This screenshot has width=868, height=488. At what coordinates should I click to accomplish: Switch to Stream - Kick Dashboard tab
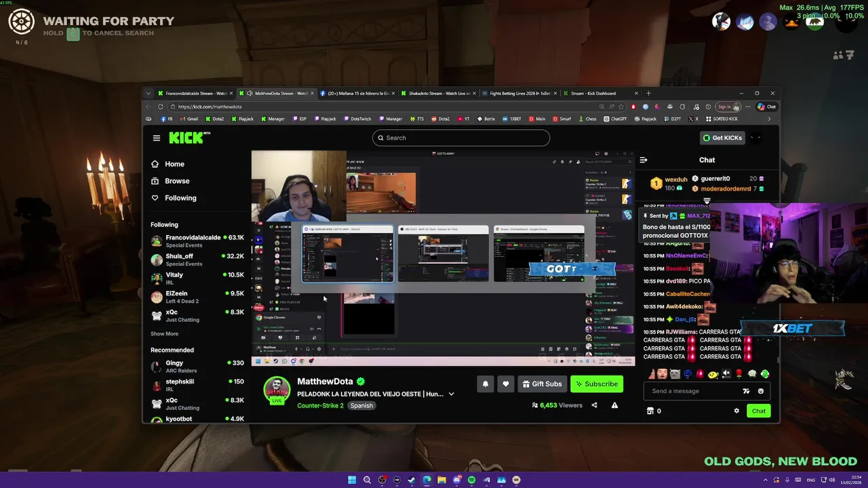[599, 93]
